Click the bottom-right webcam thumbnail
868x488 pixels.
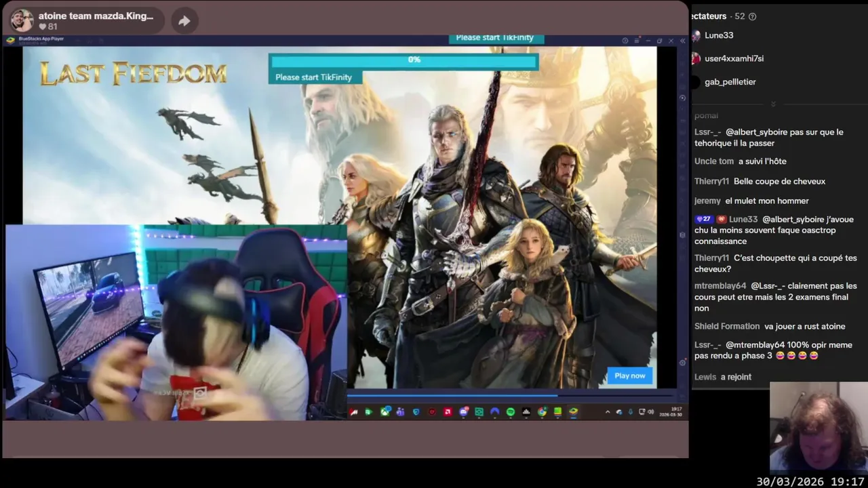pos(818,427)
